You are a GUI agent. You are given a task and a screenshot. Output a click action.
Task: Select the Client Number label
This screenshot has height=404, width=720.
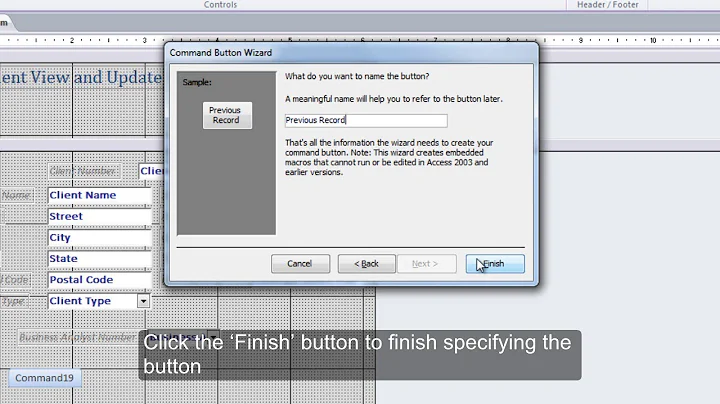(84, 171)
